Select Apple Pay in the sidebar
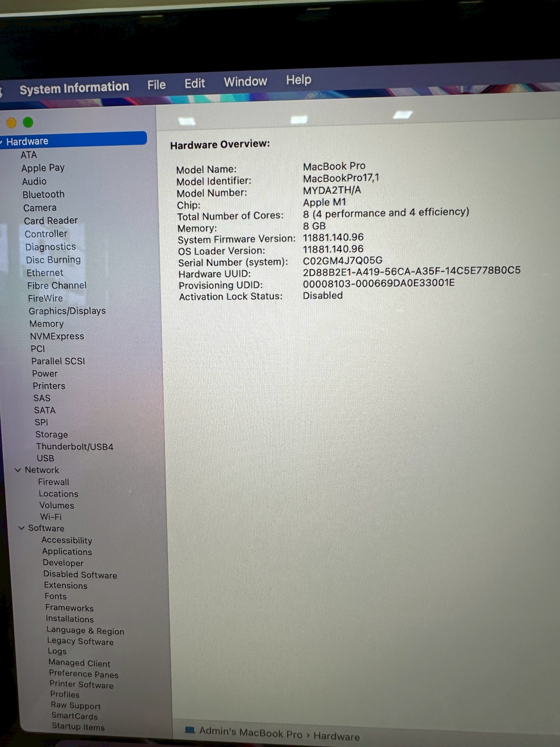 (x=43, y=168)
